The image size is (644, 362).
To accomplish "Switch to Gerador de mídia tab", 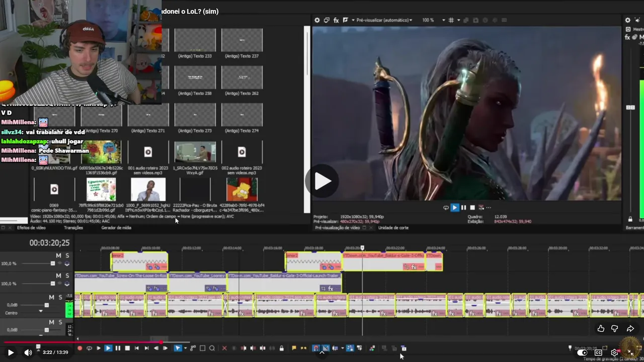I will tap(116, 228).
